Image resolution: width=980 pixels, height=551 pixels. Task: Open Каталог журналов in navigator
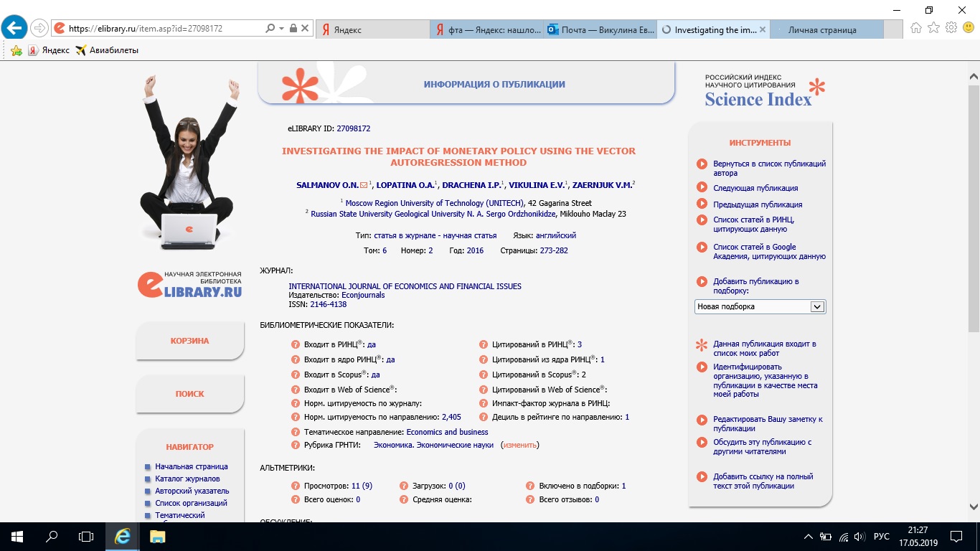pos(187,479)
